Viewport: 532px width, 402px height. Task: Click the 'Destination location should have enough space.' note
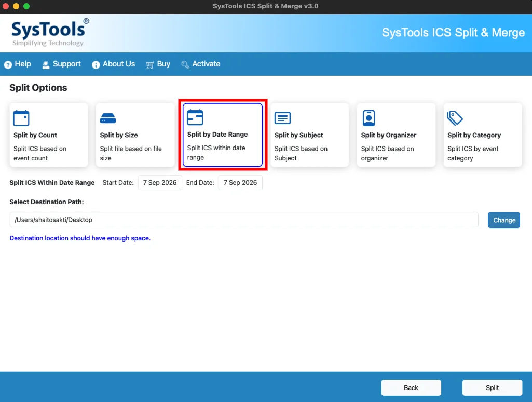point(80,238)
